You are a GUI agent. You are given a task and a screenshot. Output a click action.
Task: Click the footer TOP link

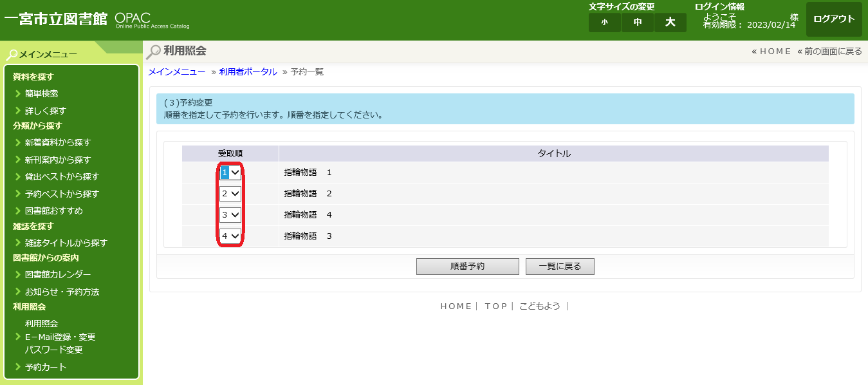coord(496,306)
